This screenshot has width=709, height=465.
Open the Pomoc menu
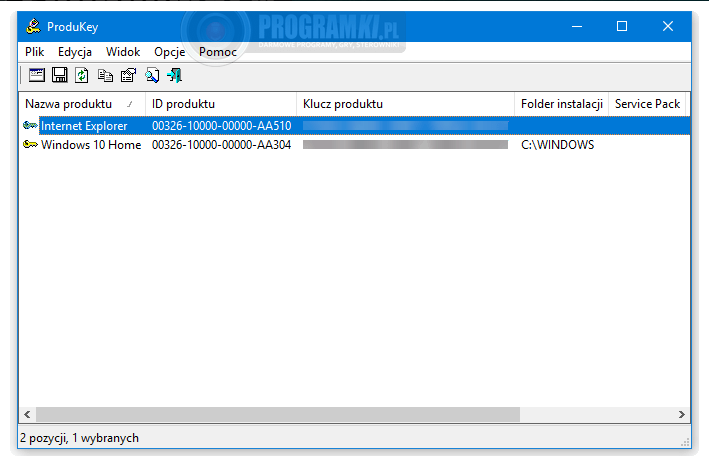pos(217,52)
